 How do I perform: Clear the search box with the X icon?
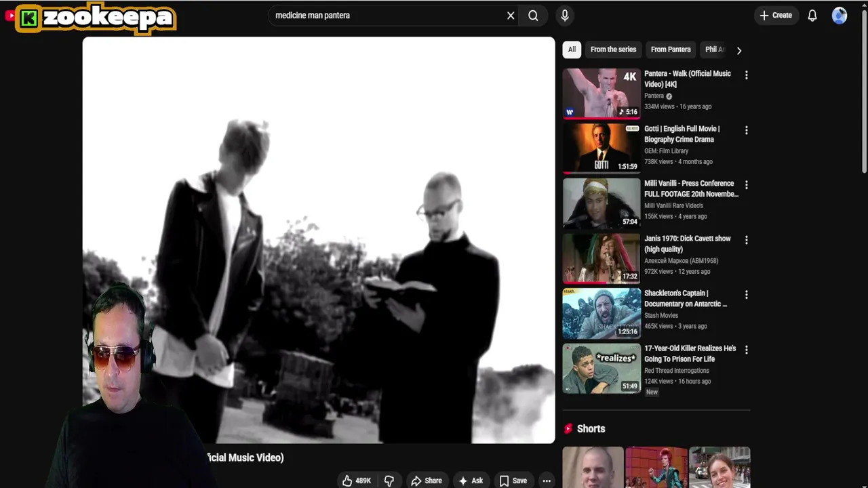(x=511, y=16)
